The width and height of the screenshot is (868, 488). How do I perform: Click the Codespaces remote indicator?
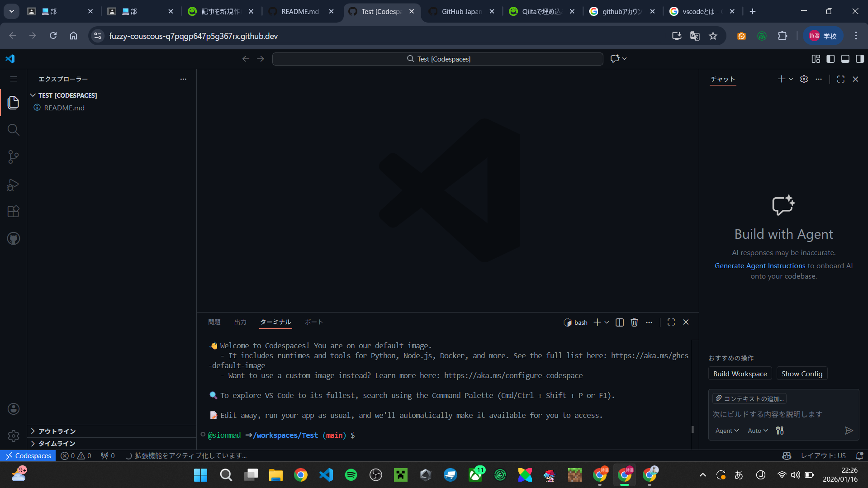pos(28,456)
